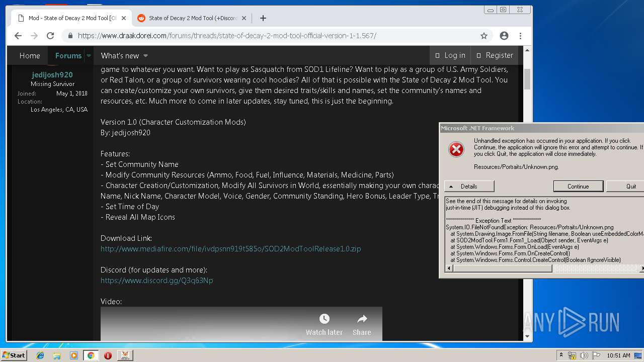Click the 'Missing Survivor' user title
Viewport: 644px width, 362px height.
tap(52, 84)
